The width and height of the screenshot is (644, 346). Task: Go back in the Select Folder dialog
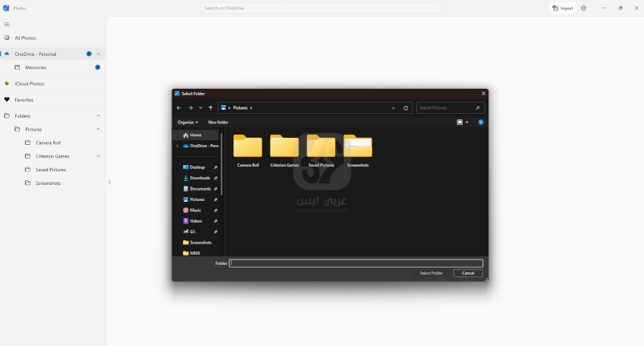[x=179, y=108]
